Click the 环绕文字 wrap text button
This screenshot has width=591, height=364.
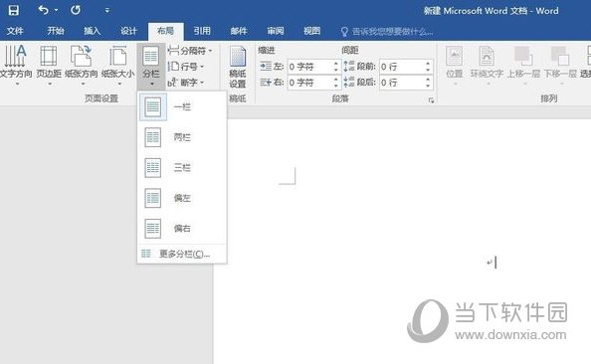[487, 64]
